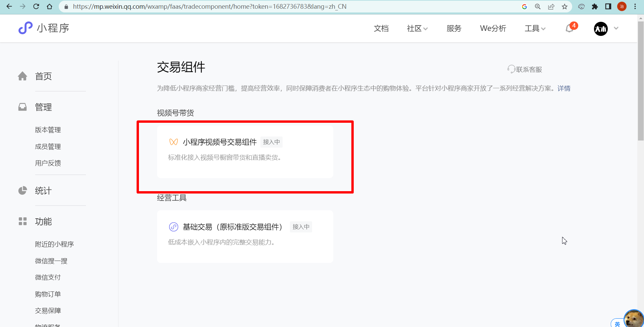Expand the 社区 dropdown

[x=417, y=29]
